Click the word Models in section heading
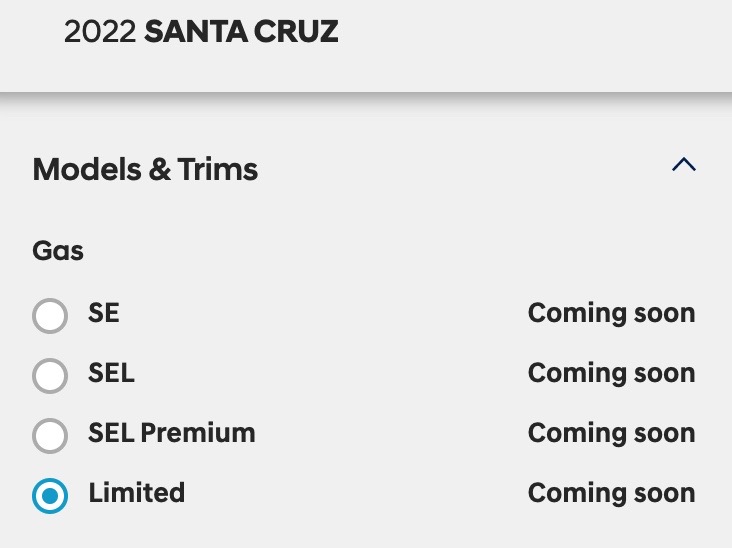 point(87,170)
